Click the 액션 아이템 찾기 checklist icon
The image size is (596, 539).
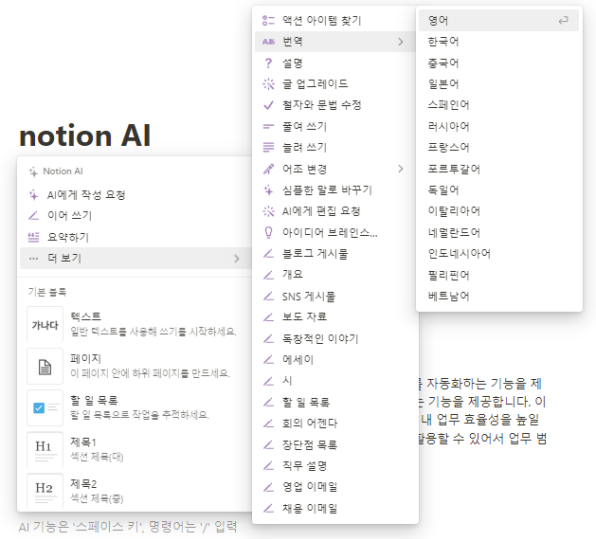pos(268,21)
